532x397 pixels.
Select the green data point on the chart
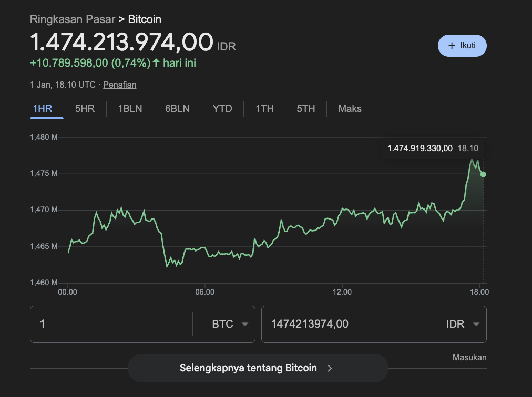point(483,174)
